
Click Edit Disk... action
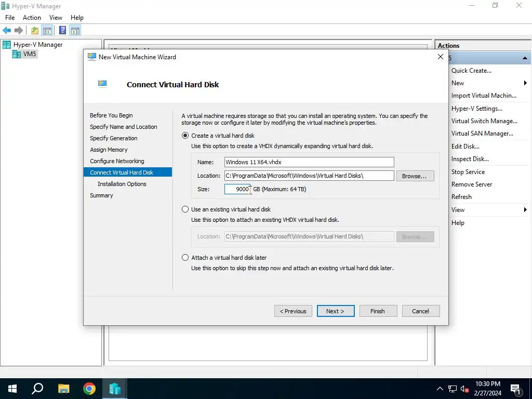tap(465, 147)
